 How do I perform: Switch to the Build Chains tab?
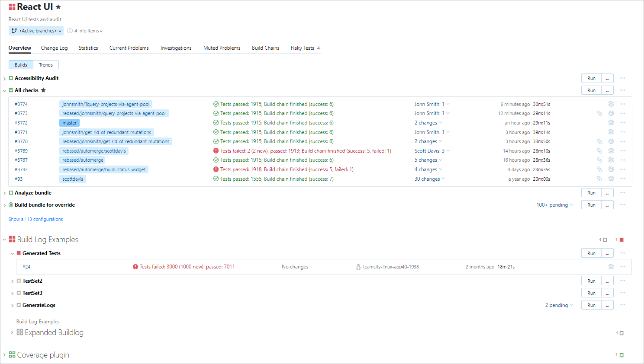pyautogui.click(x=266, y=48)
